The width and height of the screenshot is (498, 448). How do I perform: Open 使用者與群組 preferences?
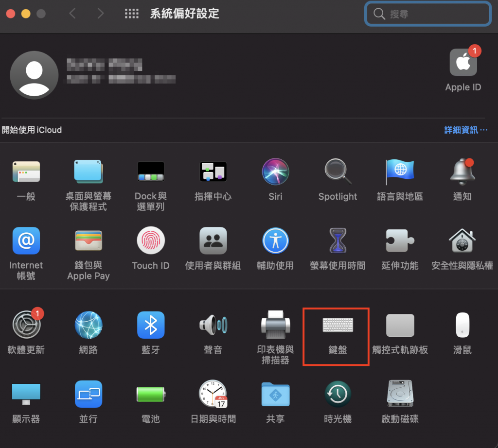click(213, 241)
